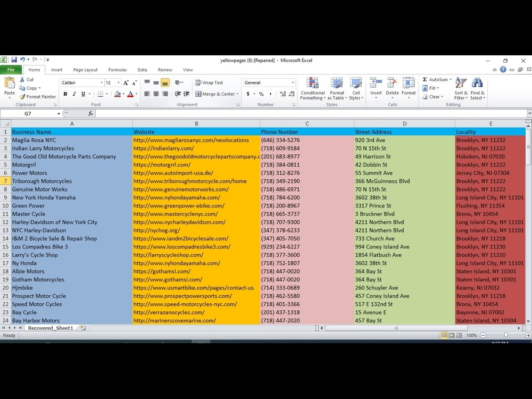Screen dimensions: 532x399
Task: Click the Cut scissors icon
Action: 22,79
